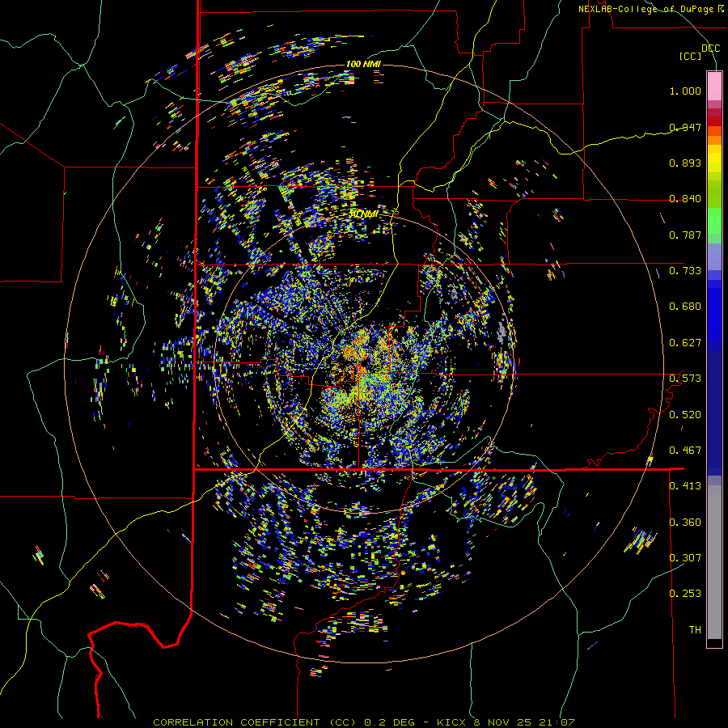Click the 0.893 legend value

click(x=685, y=163)
